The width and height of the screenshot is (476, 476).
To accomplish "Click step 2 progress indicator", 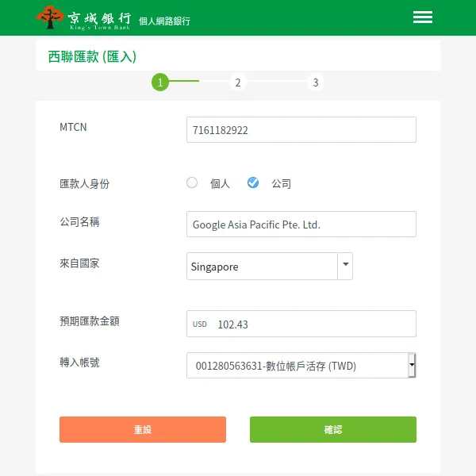I will (238, 83).
